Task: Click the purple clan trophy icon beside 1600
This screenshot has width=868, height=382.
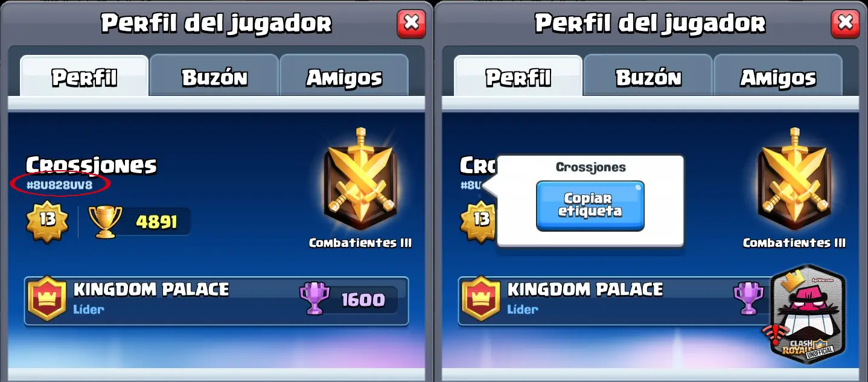Action: [x=314, y=298]
